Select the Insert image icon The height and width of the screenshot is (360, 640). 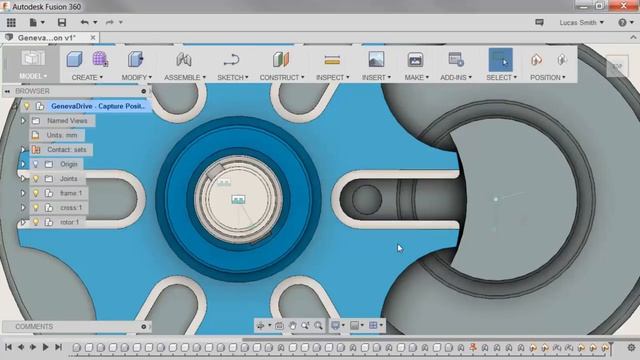coord(376,60)
